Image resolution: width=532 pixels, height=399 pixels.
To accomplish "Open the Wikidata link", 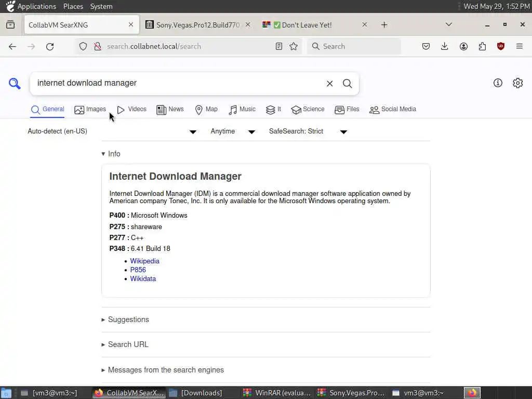I will (143, 278).
